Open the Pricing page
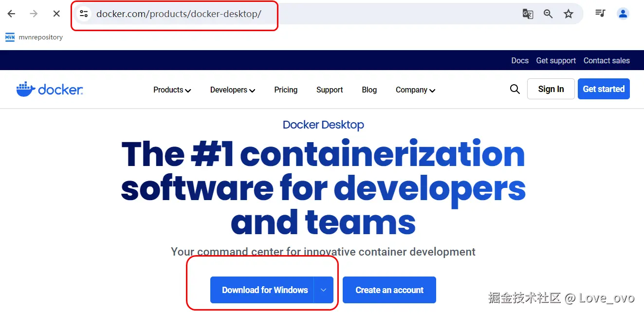The width and height of the screenshot is (644, 314). point(286,90)
